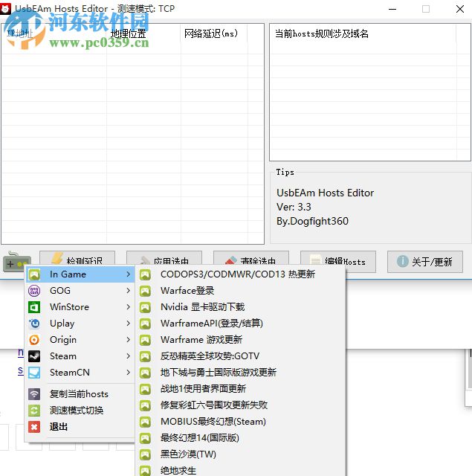Select 黑色沙漠(TW) entry
This screenshot has height=476, width=472.
[x=240, y=454]
